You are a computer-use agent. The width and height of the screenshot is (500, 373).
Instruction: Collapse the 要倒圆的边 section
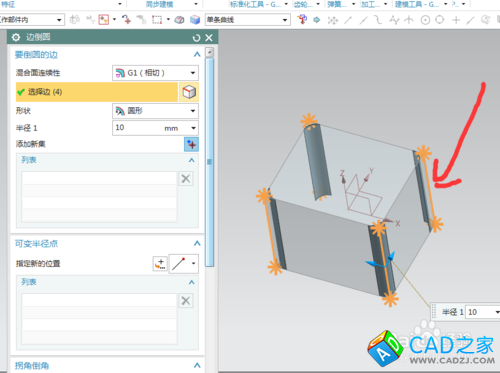pyautogui.click(x=197, y=54)
